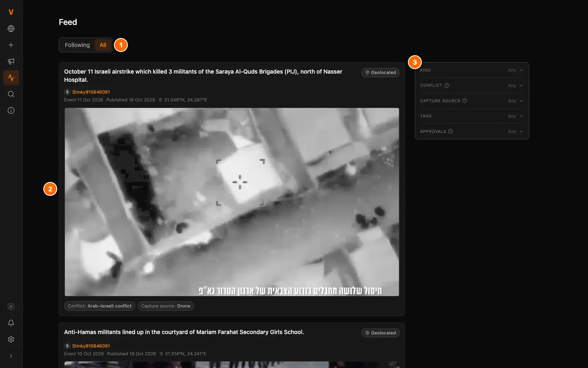Click the orange V logo icon
The image size is (588, 368).
(x=11, y=12)
